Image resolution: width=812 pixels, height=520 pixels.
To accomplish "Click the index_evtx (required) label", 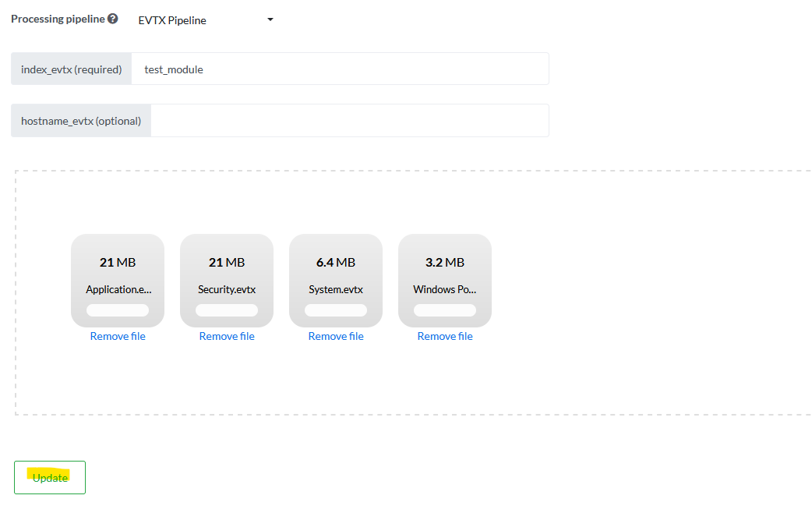I will click(72, 69).
